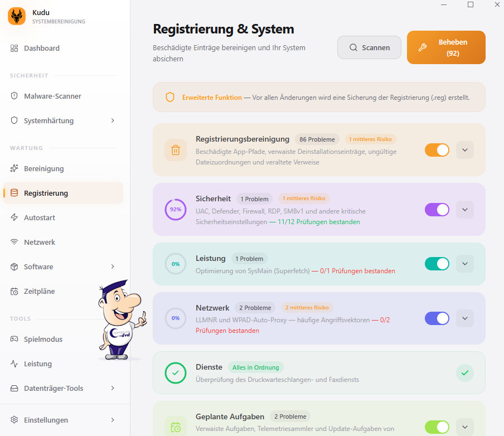504x436 pixels.
Task: Click the Bereinigung sparkle icon in sidebar
Action: [14, 168]
